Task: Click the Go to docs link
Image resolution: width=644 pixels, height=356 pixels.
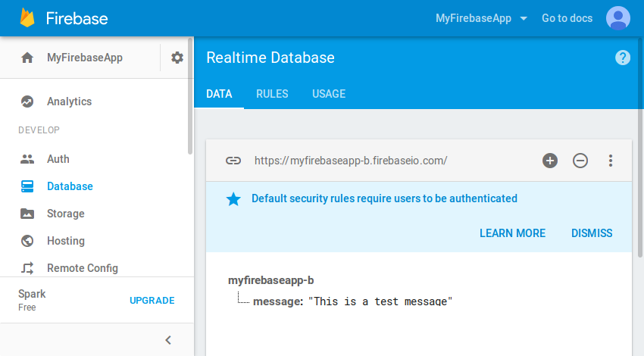Action: (x=567, y=18)
